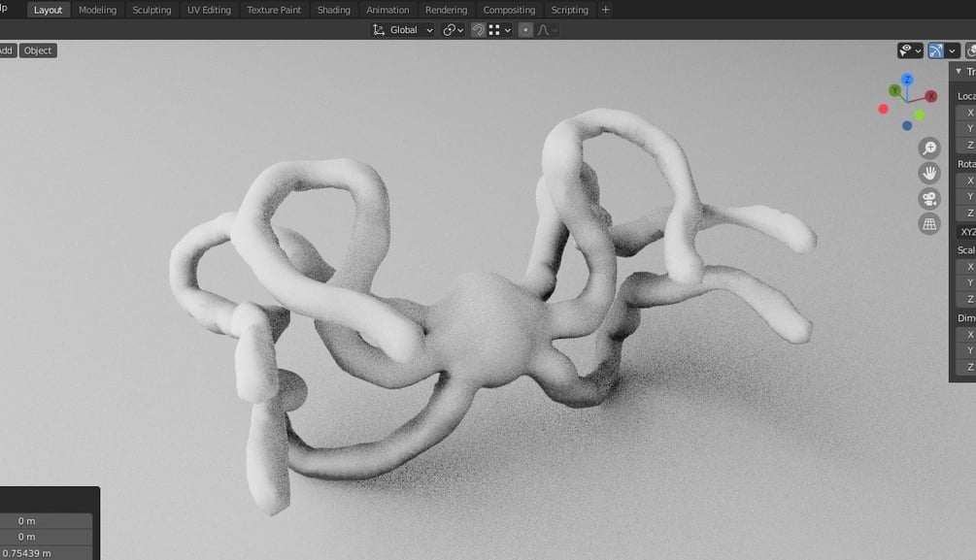This screenshot has width=976, height=560.
Task: Switch to the Sculpting workspace tab
Action: tap(151, 10)
